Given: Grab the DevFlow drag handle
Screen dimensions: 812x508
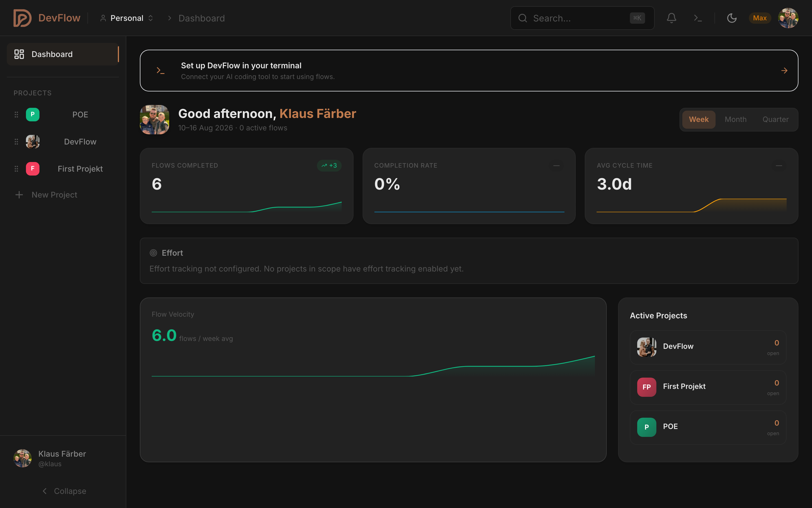Looking at the screenshot, I should 16,142.
